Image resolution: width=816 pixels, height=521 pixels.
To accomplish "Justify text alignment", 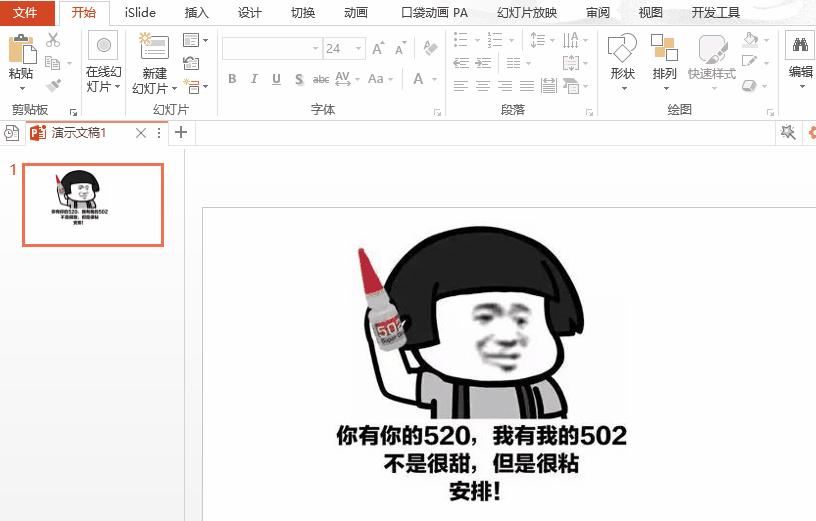I will [x=527, y=86].
